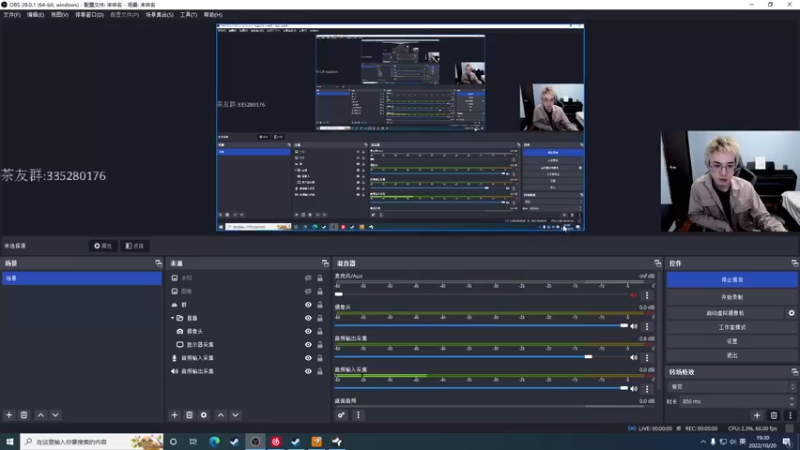Hide the 群 text source

click(x=308, y=305)
